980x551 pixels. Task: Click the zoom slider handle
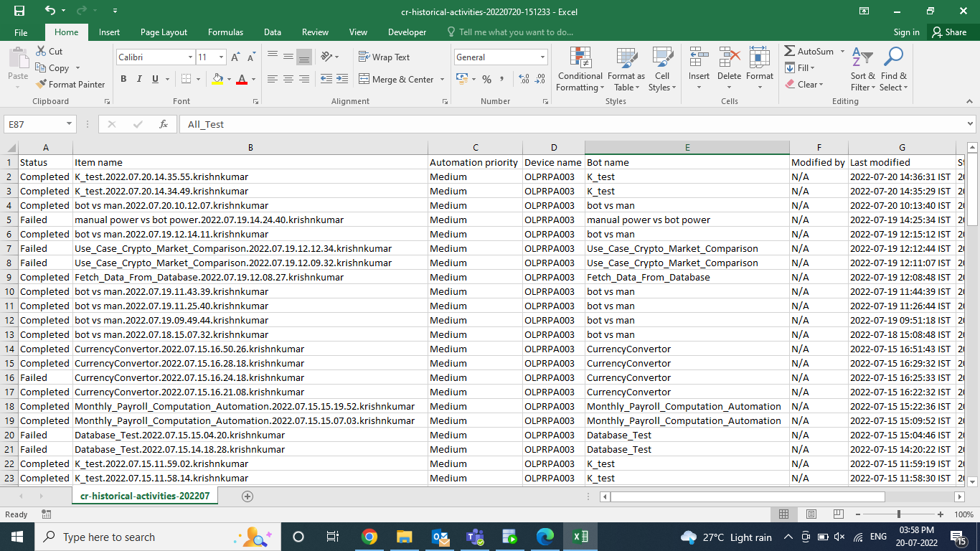(899, 514)
